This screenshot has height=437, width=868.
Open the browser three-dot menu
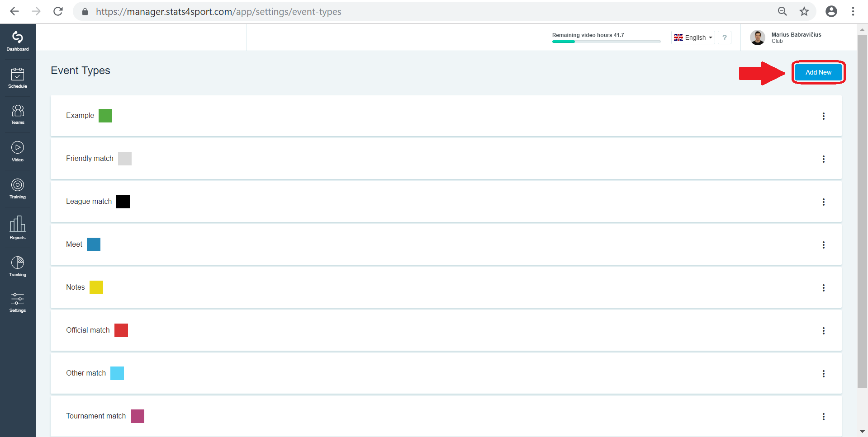[x=853, y=11]
